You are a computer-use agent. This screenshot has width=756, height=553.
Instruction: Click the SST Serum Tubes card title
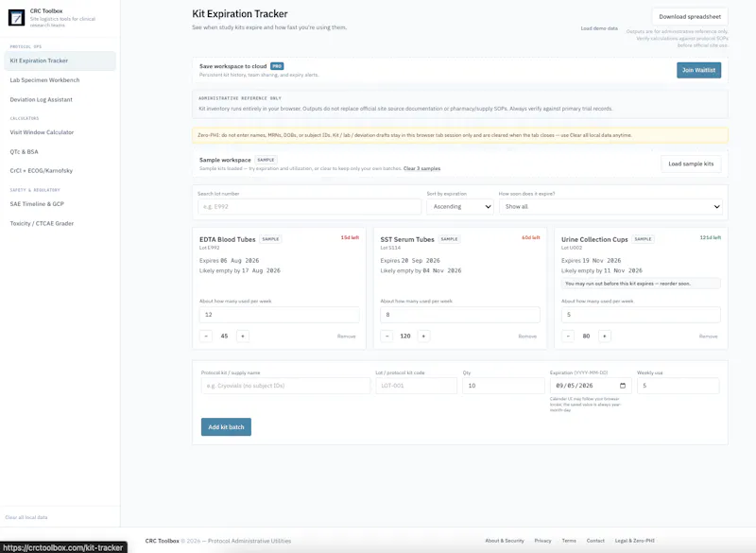pyautogui.click(x=407, y=239)
